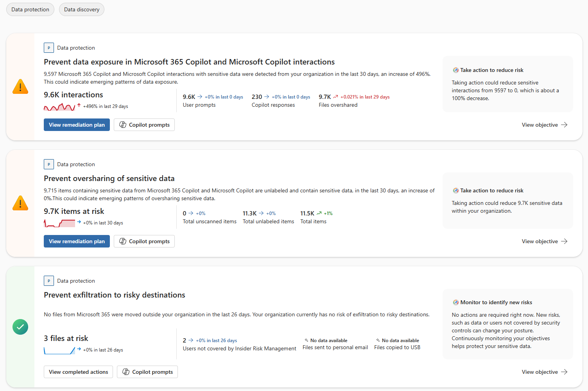Click the Total items label showing 11.5K
Screen dimensions: 588x391
tap(313, 221)
